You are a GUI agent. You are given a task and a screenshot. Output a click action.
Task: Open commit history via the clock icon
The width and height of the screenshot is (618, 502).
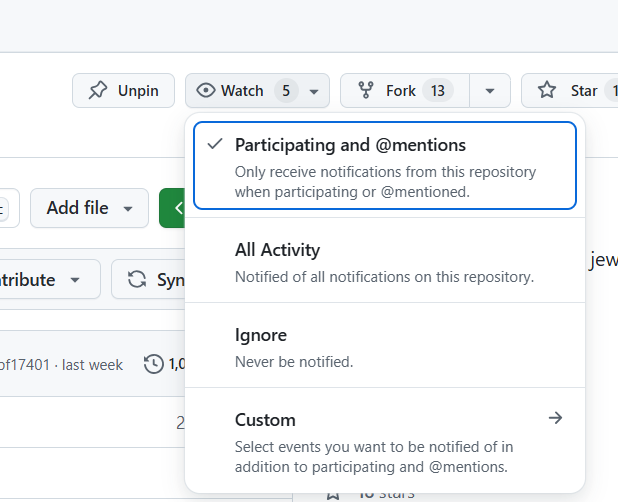(154, 364)
